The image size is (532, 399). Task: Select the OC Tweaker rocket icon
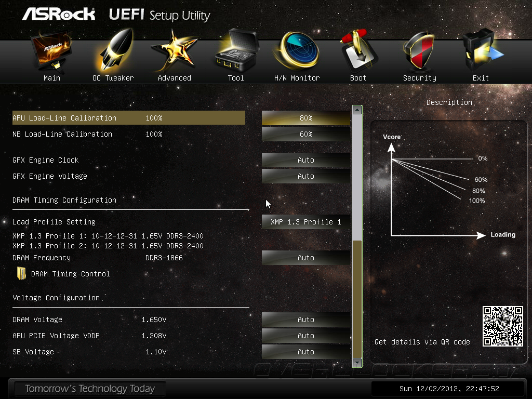(x=115, y=51)
